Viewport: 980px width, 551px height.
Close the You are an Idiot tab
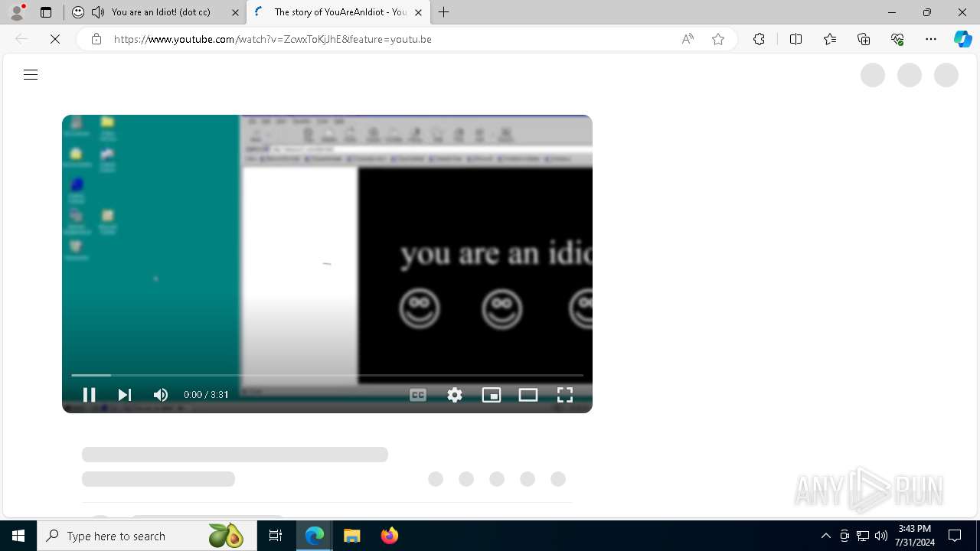(235, 12)
